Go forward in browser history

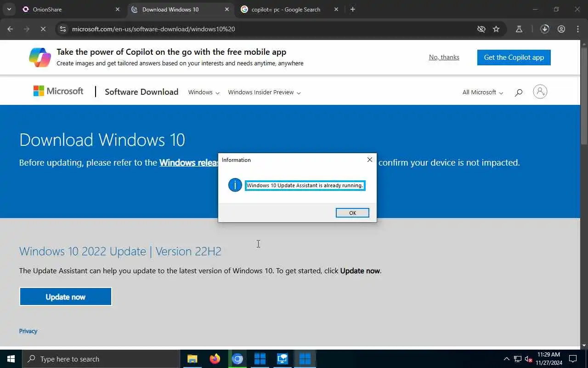click(27, 29)
